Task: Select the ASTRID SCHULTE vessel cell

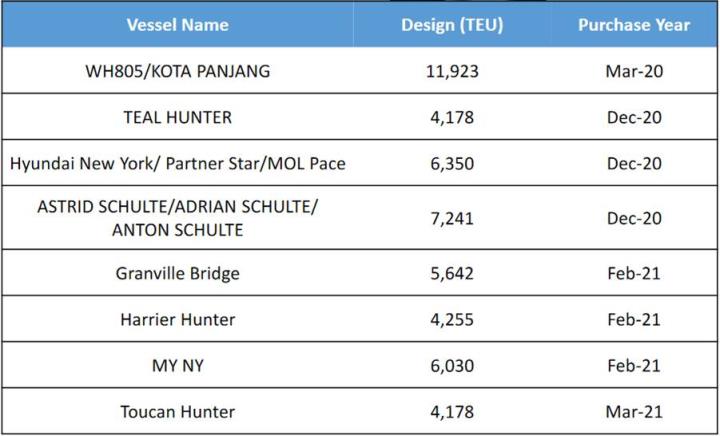Action: click(177, 218)
